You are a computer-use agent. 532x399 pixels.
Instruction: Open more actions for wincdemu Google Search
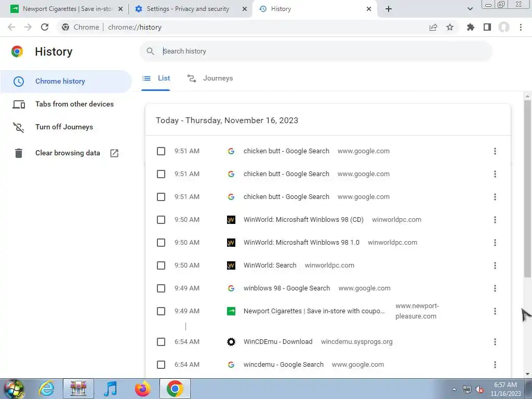(495, 365)
